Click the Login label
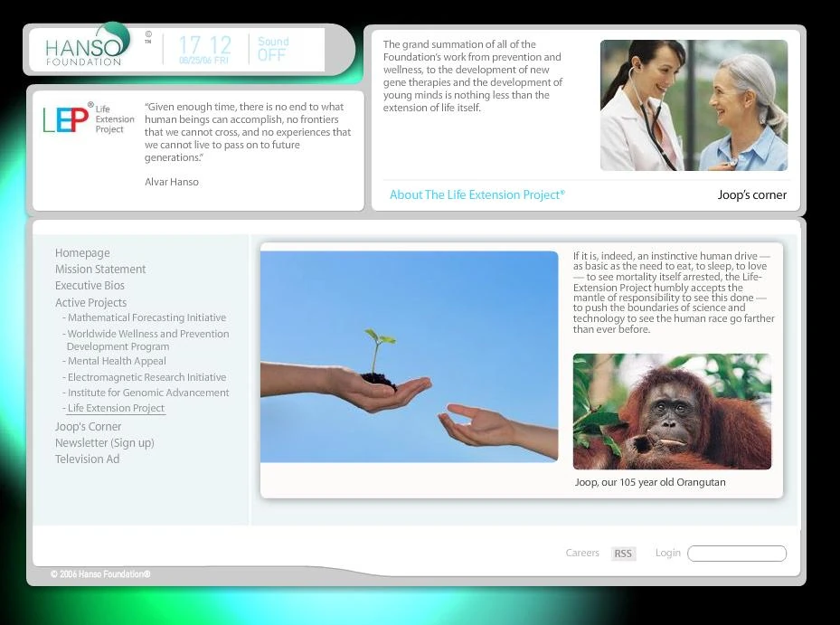Viewport: 840px width, 625px height. click(667, 553)
